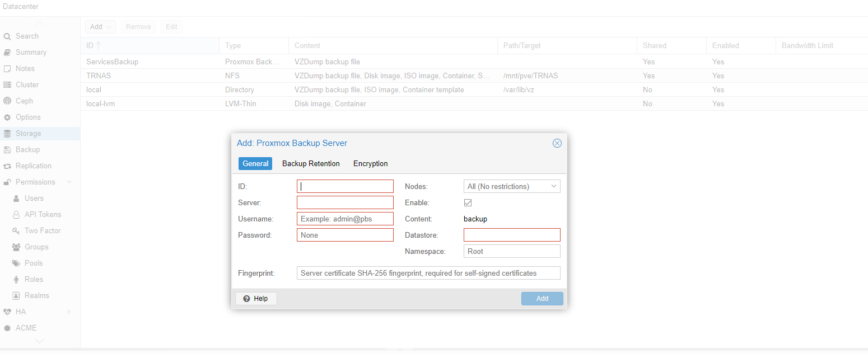Switch to the General tab

coord(255,163)
